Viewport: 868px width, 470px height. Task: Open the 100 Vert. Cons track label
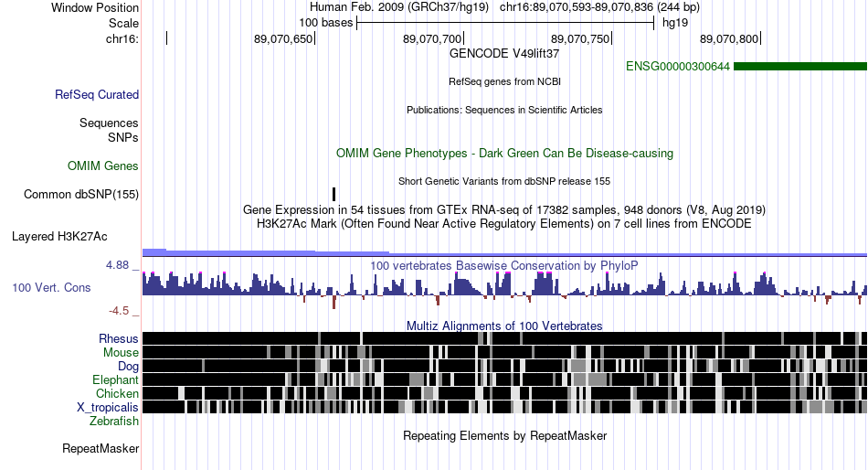coord(51,288)
